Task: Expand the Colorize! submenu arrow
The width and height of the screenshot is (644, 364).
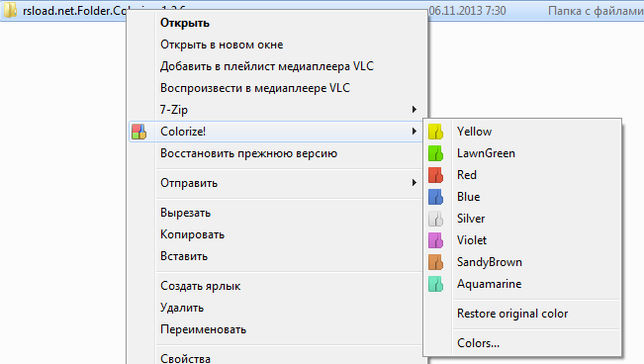Action: [414, 131]
